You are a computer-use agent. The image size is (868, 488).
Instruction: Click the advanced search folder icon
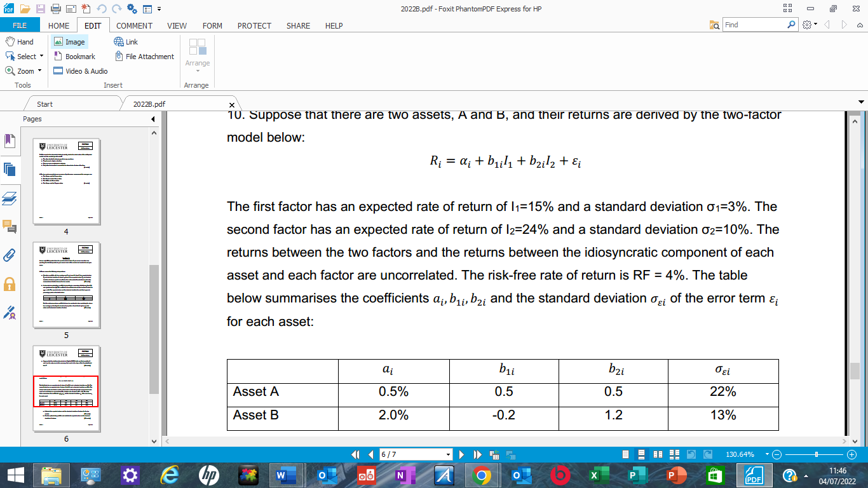(x=715, y=25)
